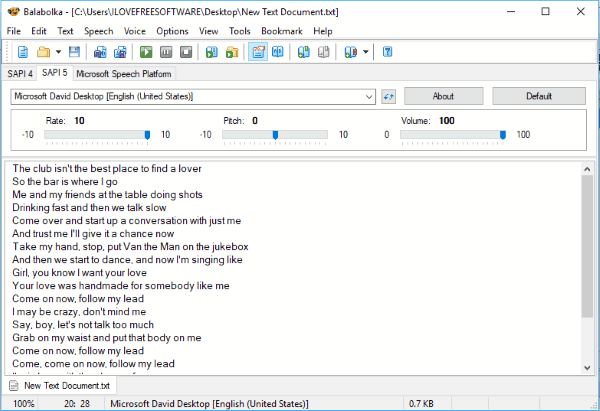Image resolution: width=600 pixels, height=411 pixels.
Task: Select the New Text Document.txt document tab
Action: click(x=60, y=385)
